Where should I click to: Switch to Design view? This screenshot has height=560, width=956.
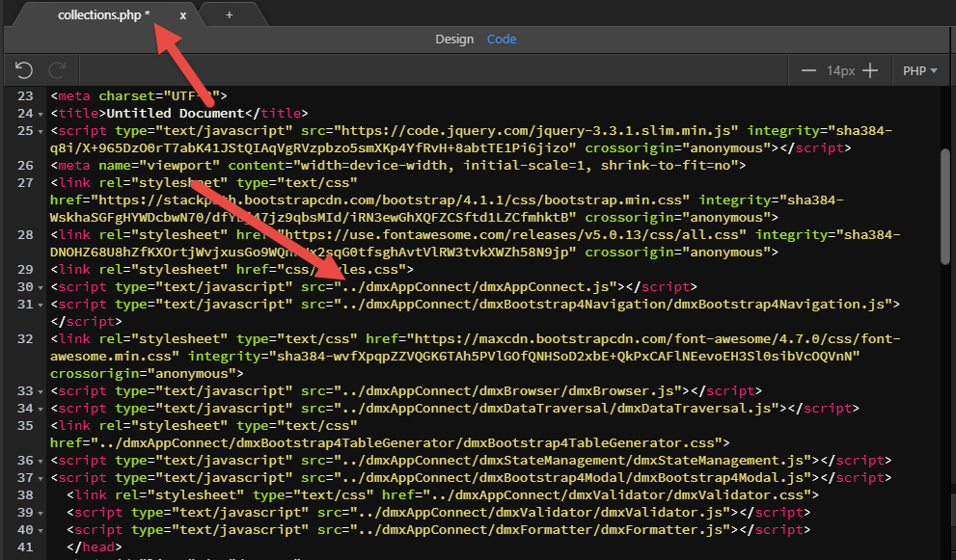[x=454, y=39]
